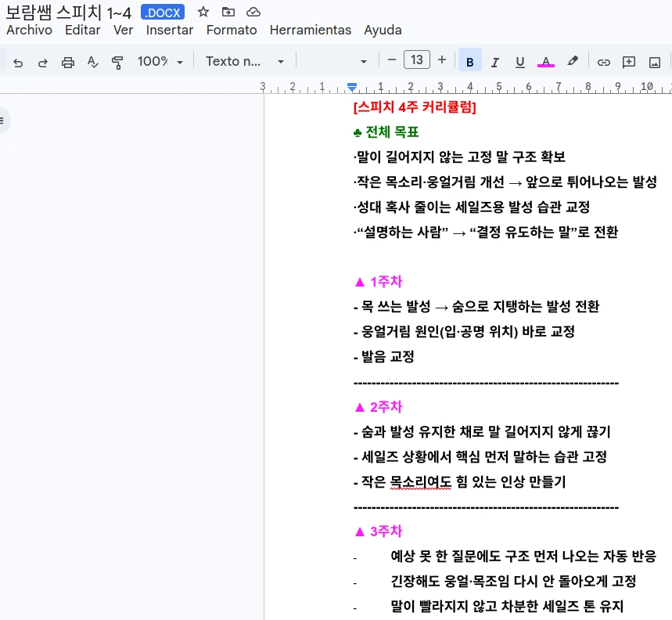Click the .DOCX format badge
Screen dimensions: 672x620
pos(163,13)
